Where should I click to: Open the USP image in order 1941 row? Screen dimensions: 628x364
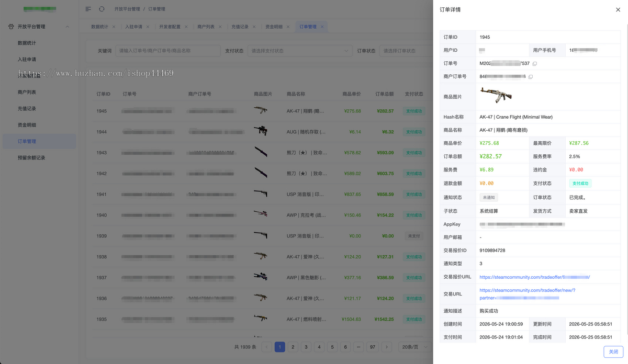(261, 194)
